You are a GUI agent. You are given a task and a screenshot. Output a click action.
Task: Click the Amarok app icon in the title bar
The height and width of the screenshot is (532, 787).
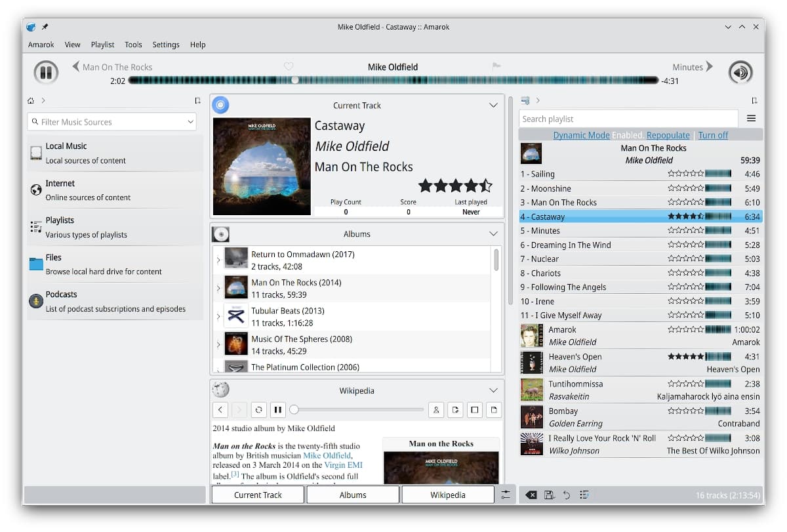(x=31, y=27)
